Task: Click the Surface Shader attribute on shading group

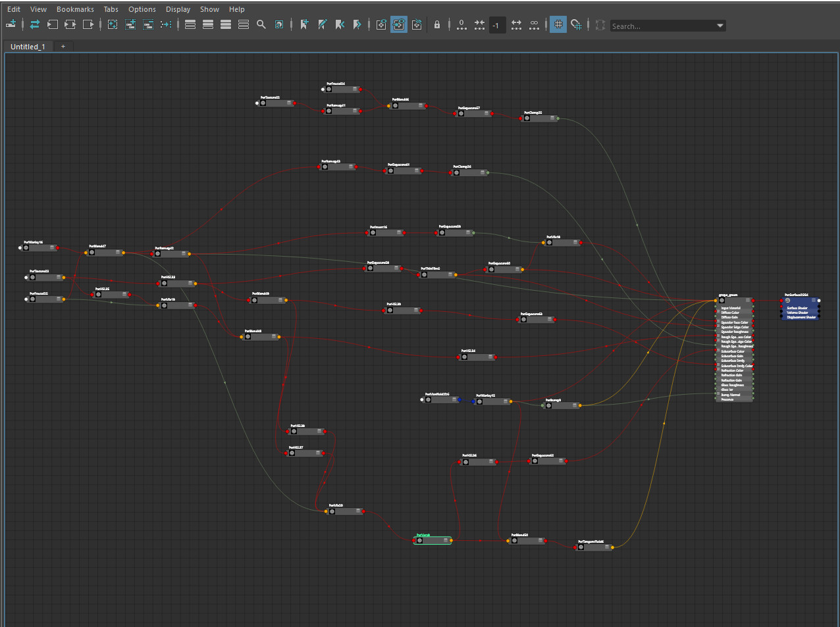Action: (797, 308)
